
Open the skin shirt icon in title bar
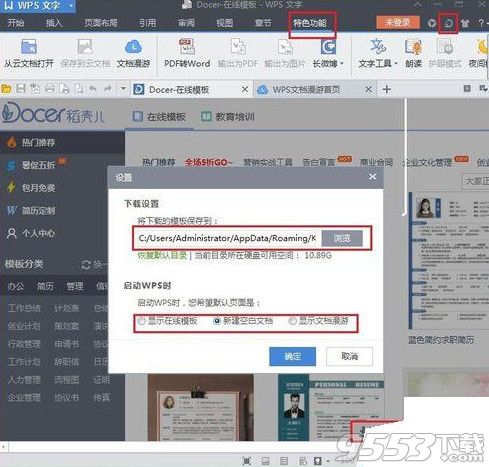point(465,23)
